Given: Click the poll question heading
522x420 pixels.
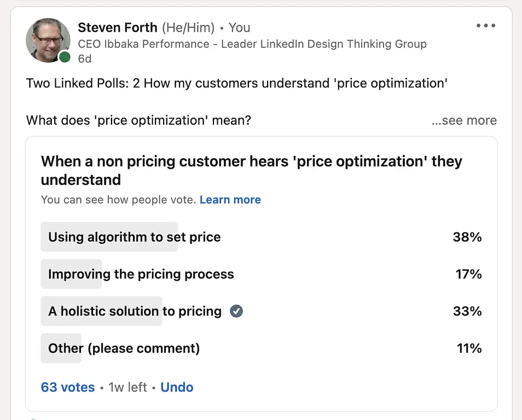Looking at the screenshot, I should click(x=251, y=171).
